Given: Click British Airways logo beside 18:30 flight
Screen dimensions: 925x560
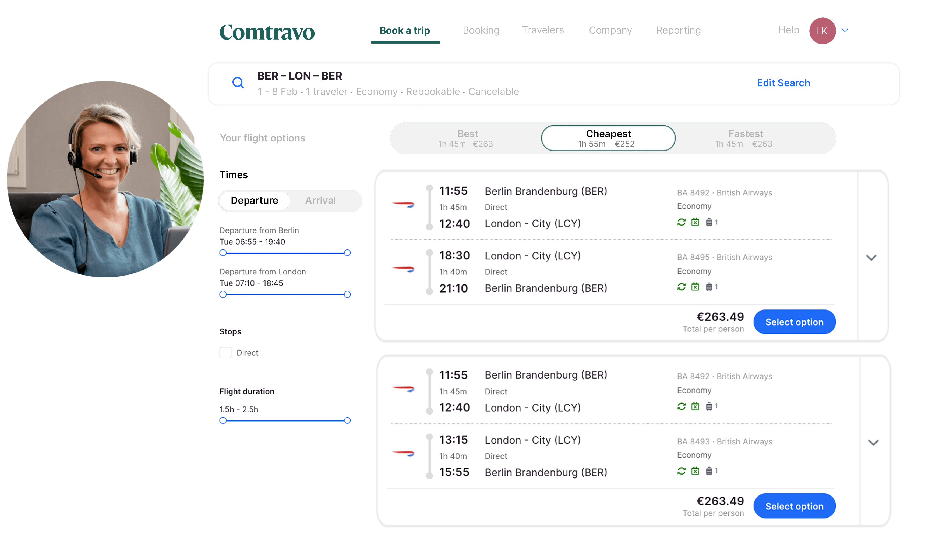Looking at the screenshot, I should [403, 269].
